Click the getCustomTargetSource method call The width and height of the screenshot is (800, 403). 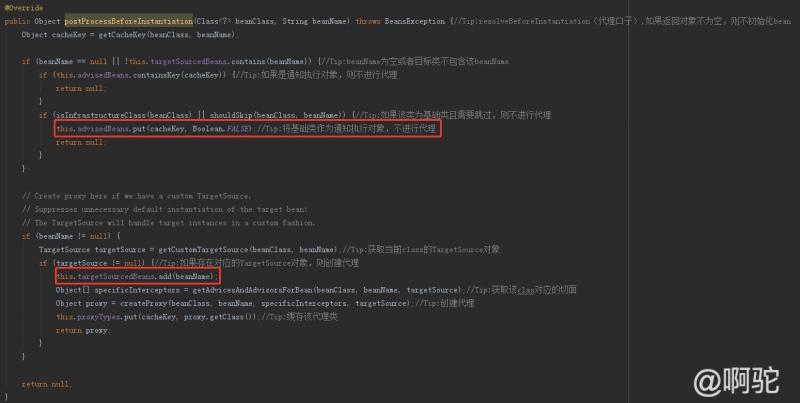tap(247, 249)
